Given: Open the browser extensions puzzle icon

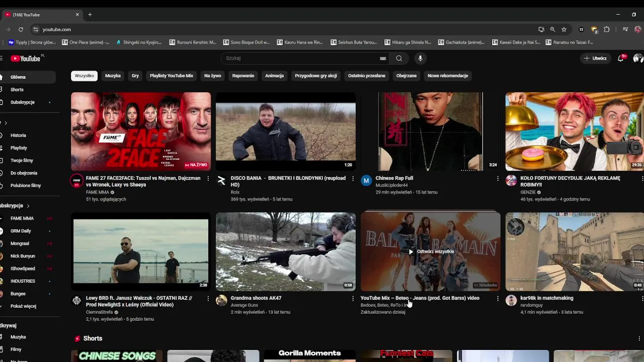Looking at the screenshot, I should pyautogui.click(x=607, y=29).
